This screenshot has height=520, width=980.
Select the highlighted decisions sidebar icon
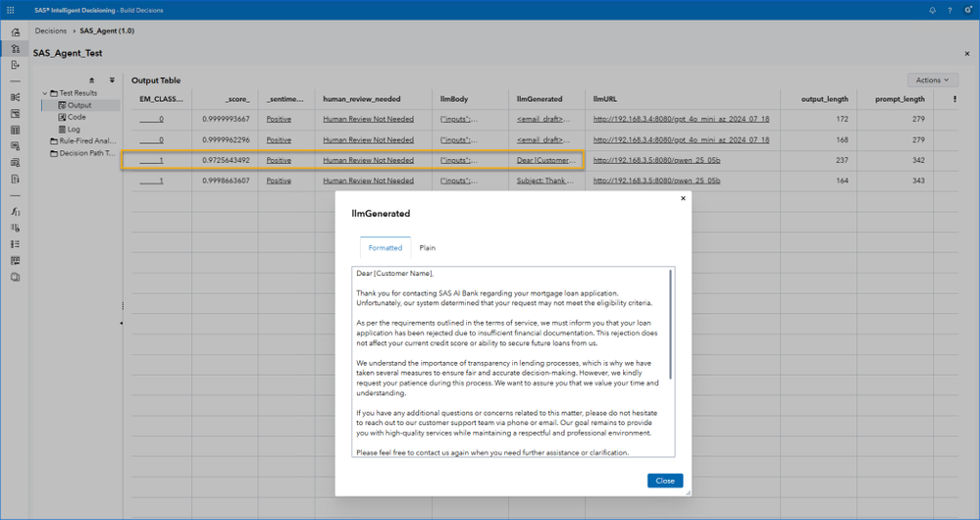pyautogui.click(x=15, y=48)
